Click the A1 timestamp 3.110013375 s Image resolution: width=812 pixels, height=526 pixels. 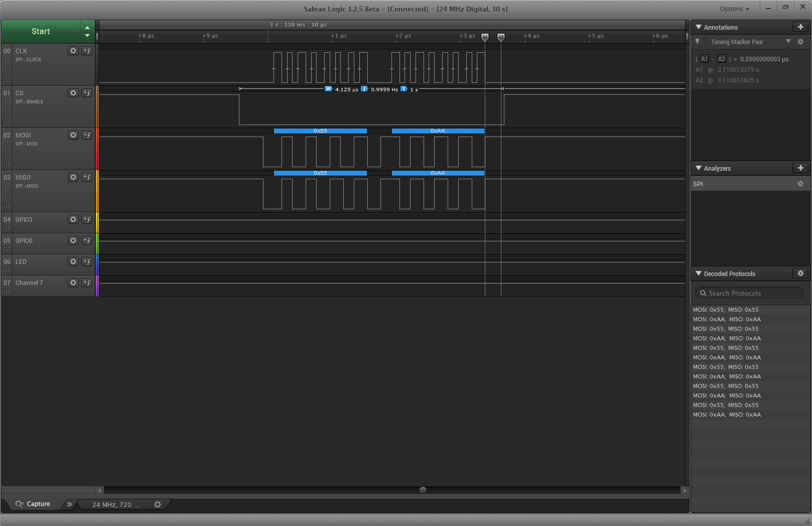coord(738,70)
